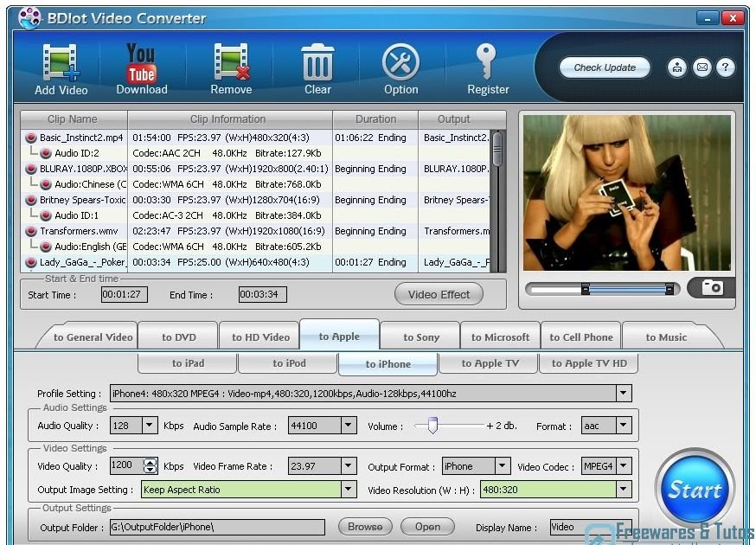Click the preview trim start marker
Image resolution: width=756 pixels, height=545 pixels.
click(585, 288)
